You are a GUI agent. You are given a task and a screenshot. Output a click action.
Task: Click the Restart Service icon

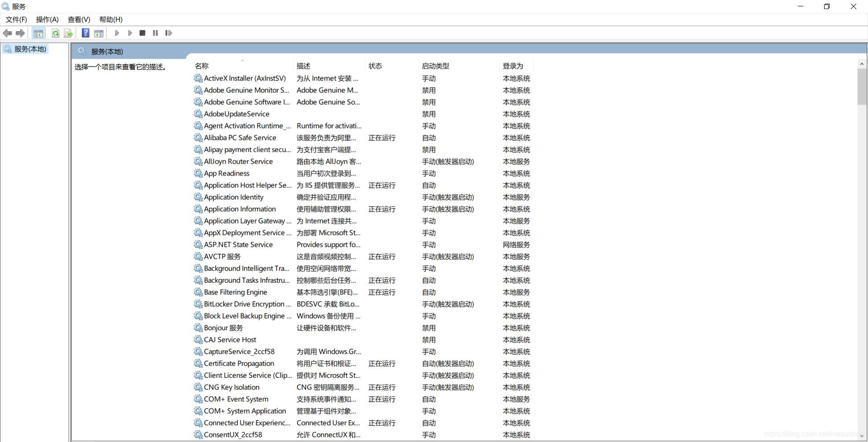click(169, 33)
